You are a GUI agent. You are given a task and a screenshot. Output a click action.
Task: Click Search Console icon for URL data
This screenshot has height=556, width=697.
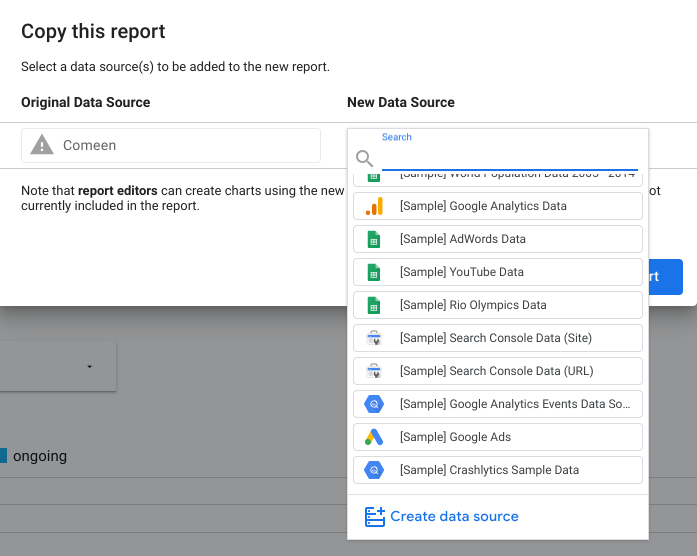click(374, 371)
